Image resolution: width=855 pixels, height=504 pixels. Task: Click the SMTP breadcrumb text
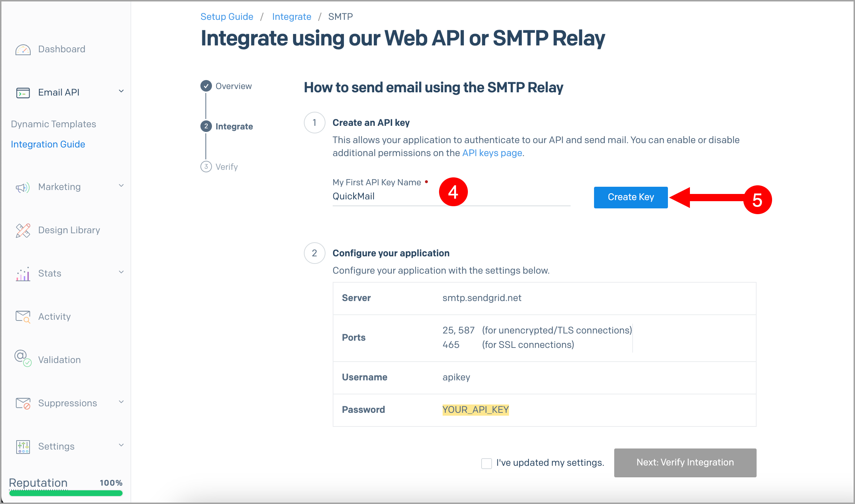[x=340, y=17]
